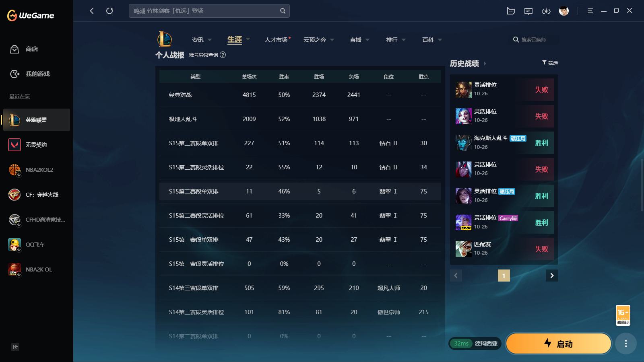This screenshot has width=644, height=362.
Task: Select NBA2K OL game icon
Action: point(14,269)
